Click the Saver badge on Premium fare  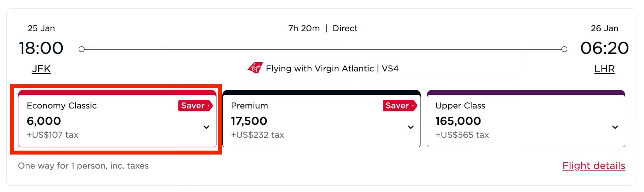point(399,106)
